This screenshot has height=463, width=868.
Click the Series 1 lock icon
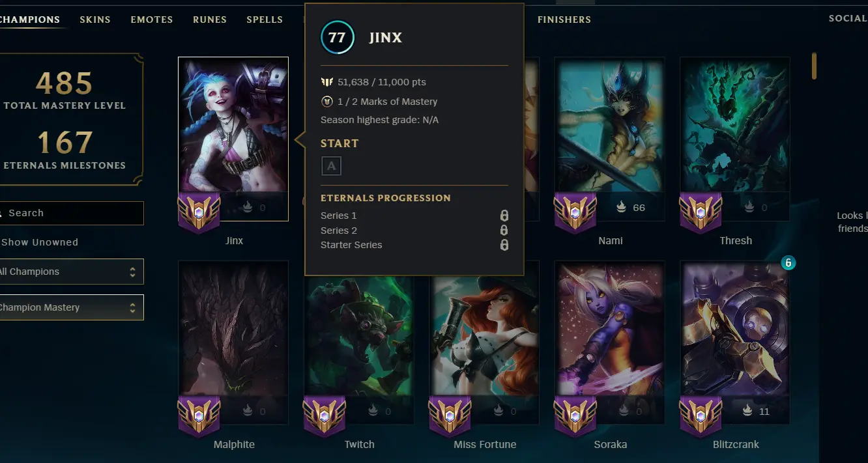(x=504, y=216)
